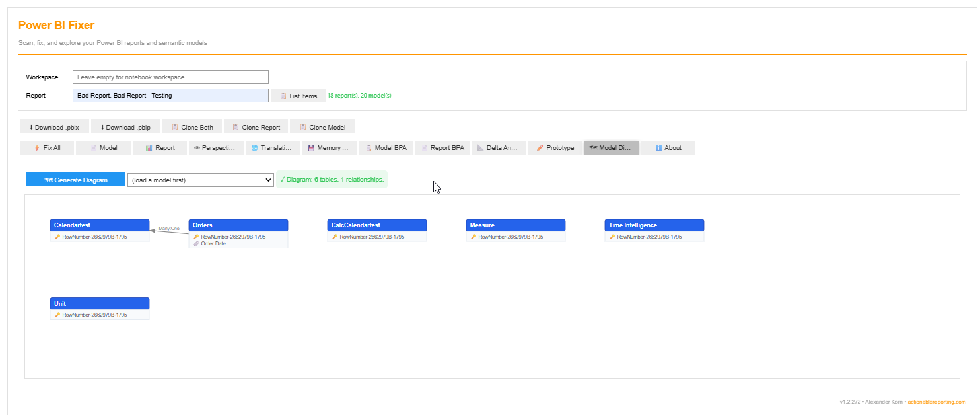The height and width of the screenshot is (415, 980).
Task: Switch to the Report tab
Action: [x=160, y=148]
